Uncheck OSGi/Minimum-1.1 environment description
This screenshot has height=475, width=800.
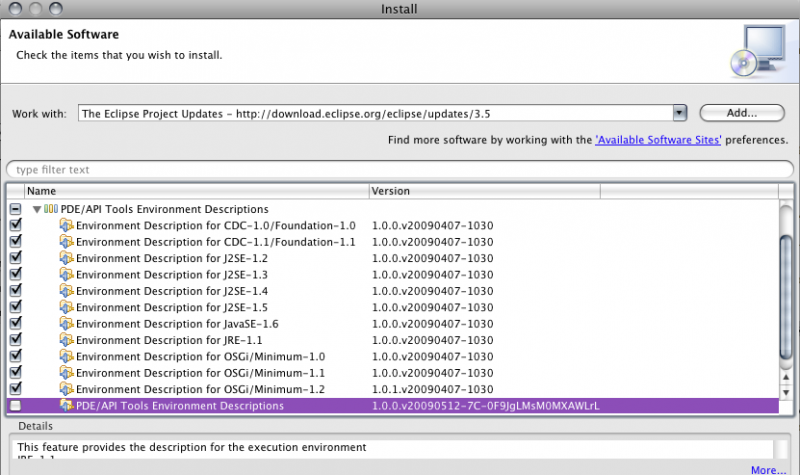point(16,371)
